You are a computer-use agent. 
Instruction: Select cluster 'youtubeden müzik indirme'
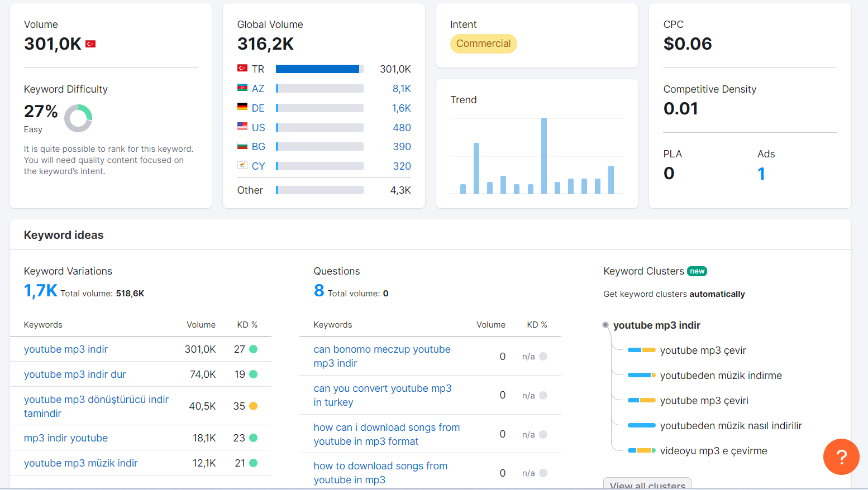pyautogui.click(x=721, y=376)
